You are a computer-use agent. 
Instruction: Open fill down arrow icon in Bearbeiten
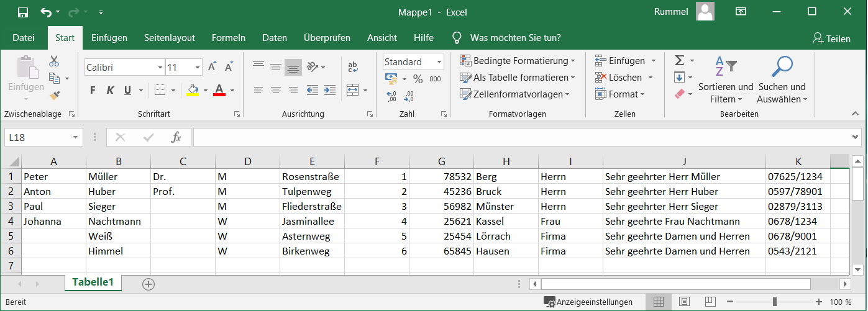[679, 78]
